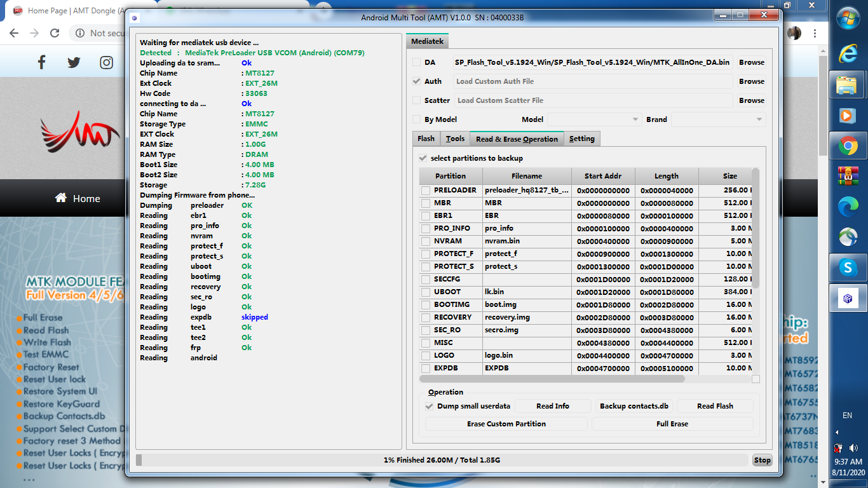Click the DA file path field
Viewport: 868px width, 488px height.
594,62
